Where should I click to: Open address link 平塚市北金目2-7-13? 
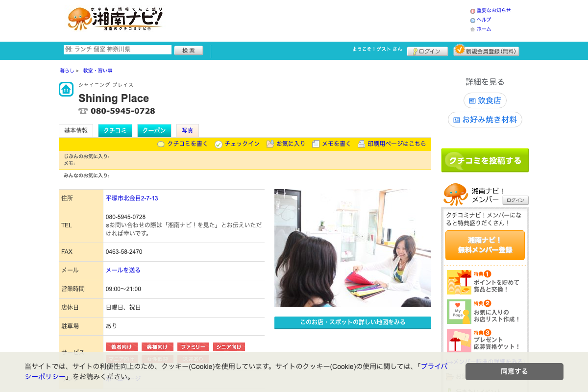pyautogui.click(x=132, y=198)
